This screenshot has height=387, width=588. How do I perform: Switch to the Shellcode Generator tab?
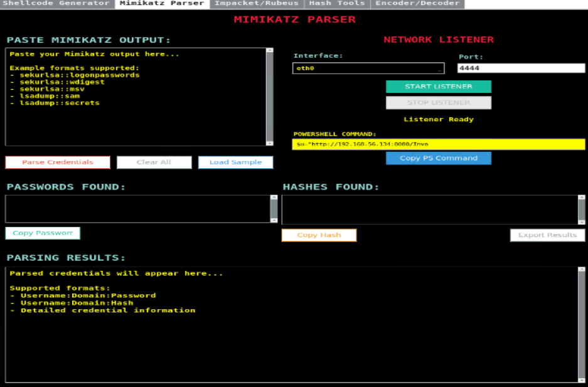click(56, 4)
